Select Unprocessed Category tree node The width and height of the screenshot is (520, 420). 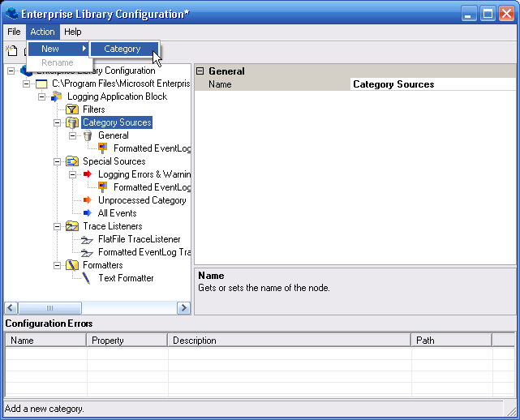(x=142, y=200)
